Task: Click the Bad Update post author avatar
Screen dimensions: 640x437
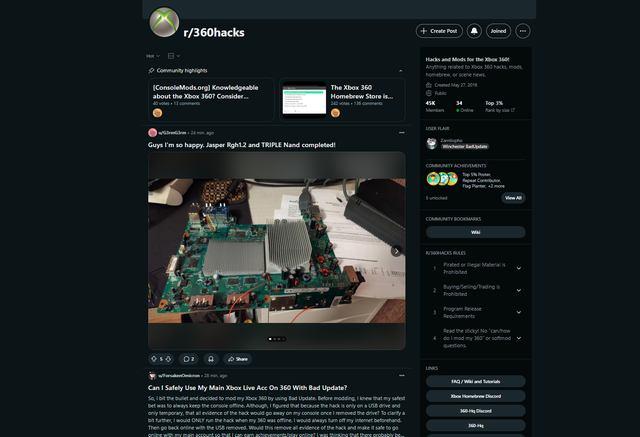Action: [153, 376]
